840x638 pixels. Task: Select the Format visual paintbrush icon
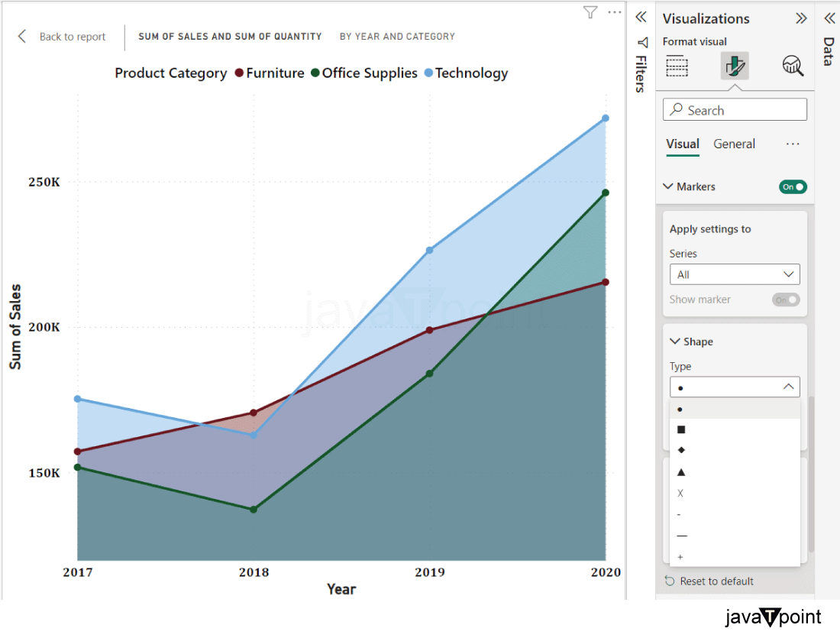[735, 66]
